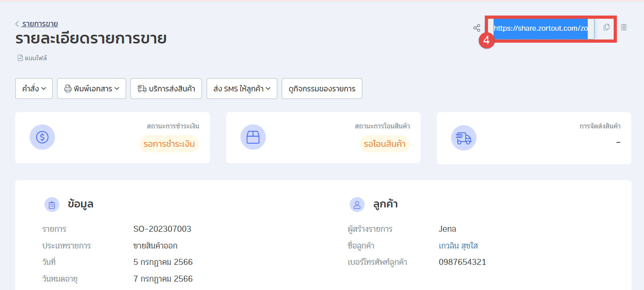Click the ดูกิจกรรมของรายการ button
This screenshot has height=290, width=644.
pos(322,89)
